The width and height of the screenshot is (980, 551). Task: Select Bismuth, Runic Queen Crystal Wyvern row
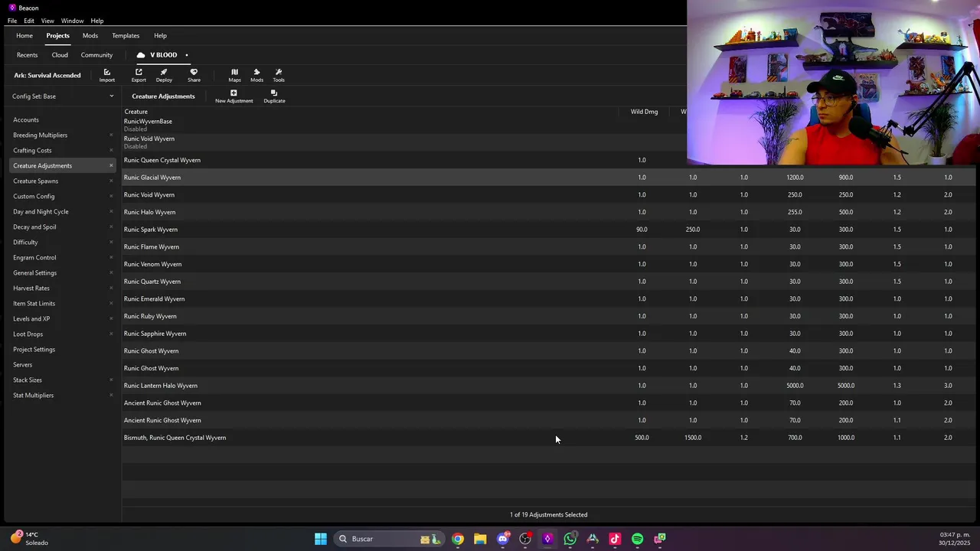point(548,438)
